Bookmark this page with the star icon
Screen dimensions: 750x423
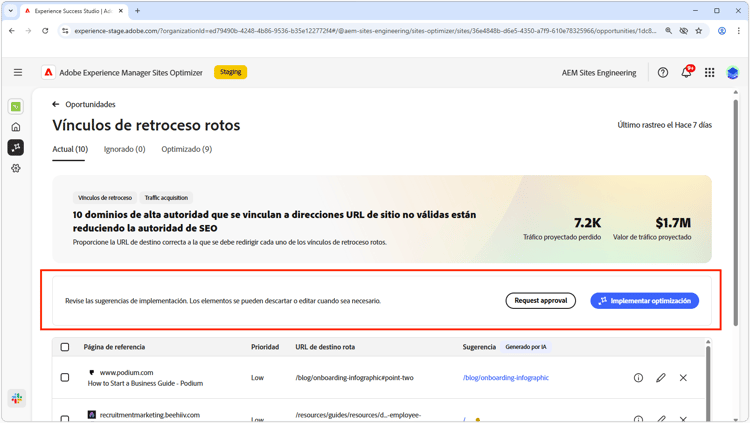click(699, 31)
